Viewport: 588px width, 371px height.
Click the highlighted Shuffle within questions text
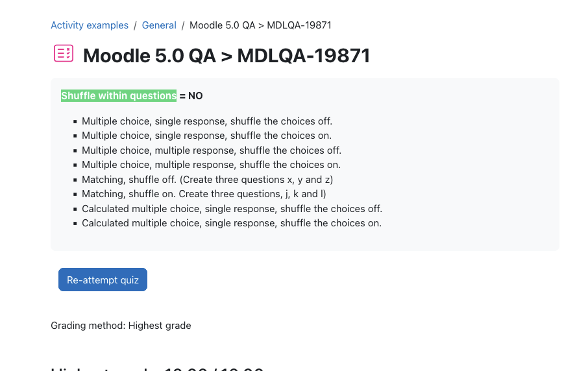pos(119,96)
